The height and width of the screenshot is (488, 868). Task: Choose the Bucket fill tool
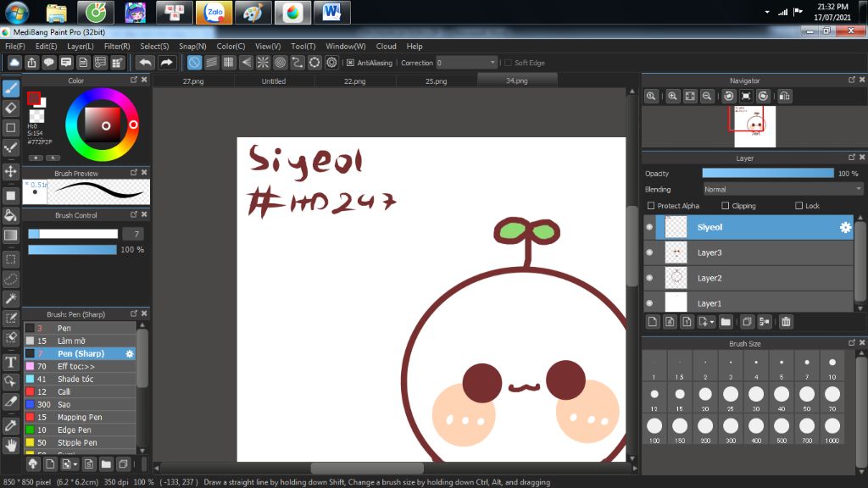[10, 215]
